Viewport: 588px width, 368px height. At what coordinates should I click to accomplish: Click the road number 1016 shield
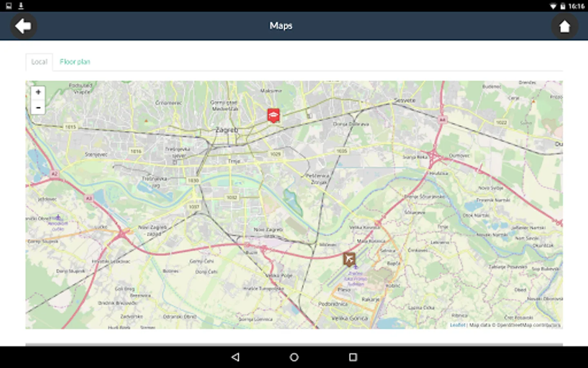coord(136,151)
